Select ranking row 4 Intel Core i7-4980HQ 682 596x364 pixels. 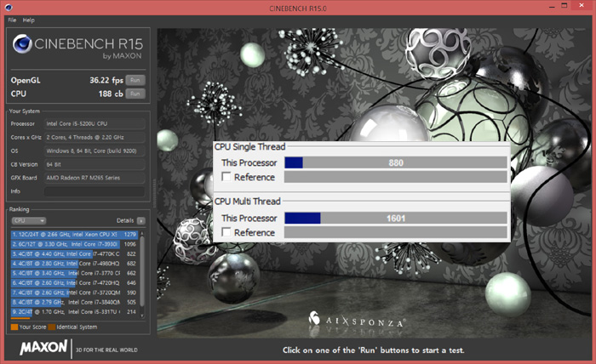(74, 264)
